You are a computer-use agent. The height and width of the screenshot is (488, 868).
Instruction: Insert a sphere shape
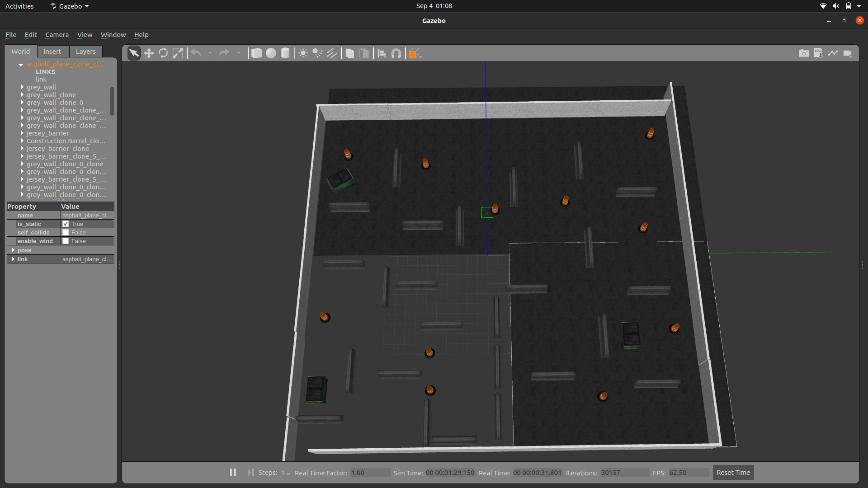[x=271, y=53]
